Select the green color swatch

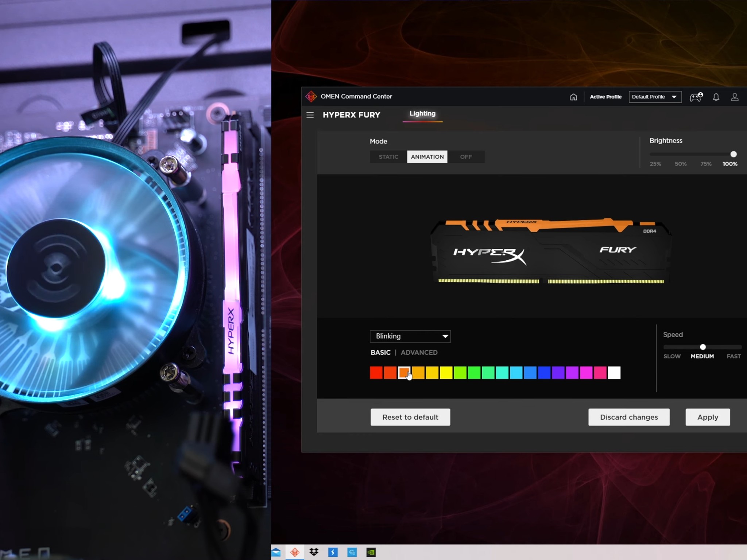474,373
